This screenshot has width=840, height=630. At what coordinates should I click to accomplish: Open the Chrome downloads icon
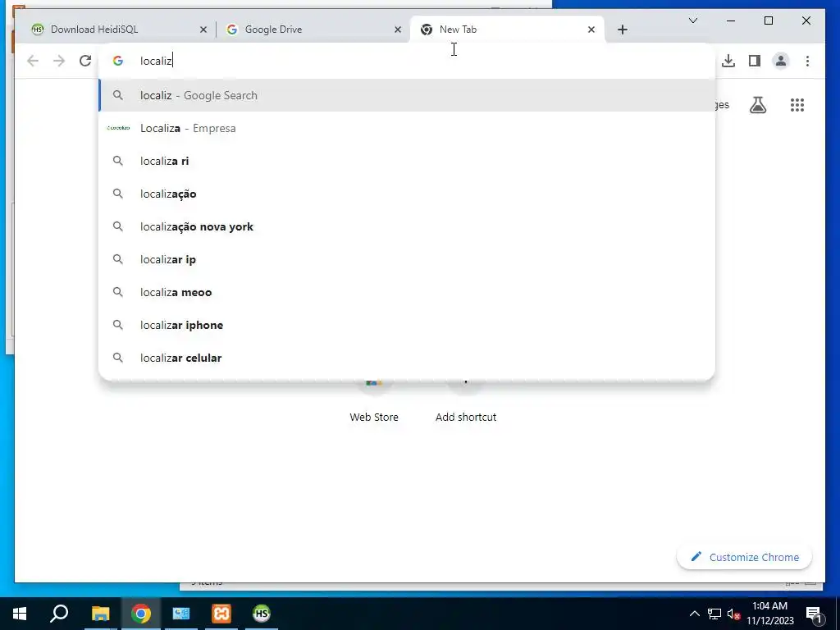(728, 61)
